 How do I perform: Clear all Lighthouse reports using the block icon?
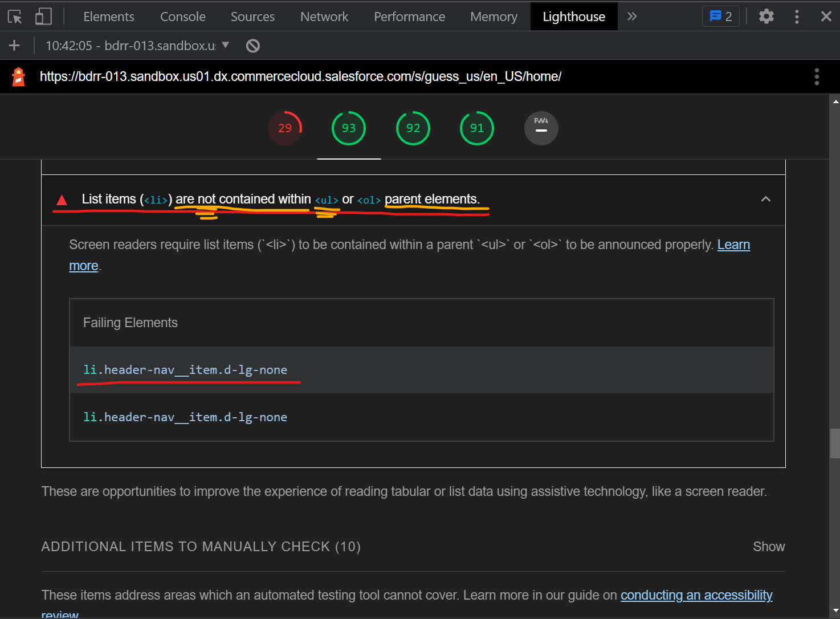pyautogui.click(x=252, y=46)
